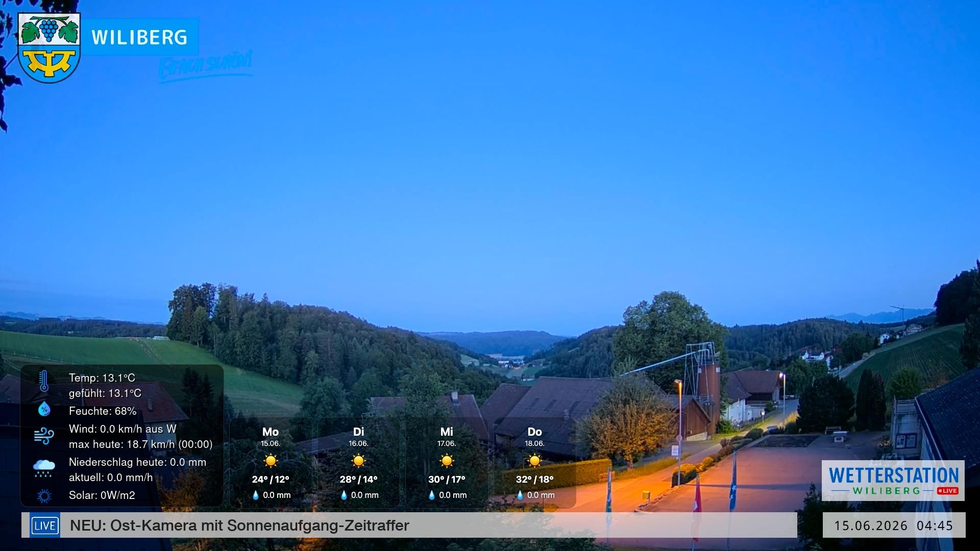Click the 'Do' day label

(534, 432)
